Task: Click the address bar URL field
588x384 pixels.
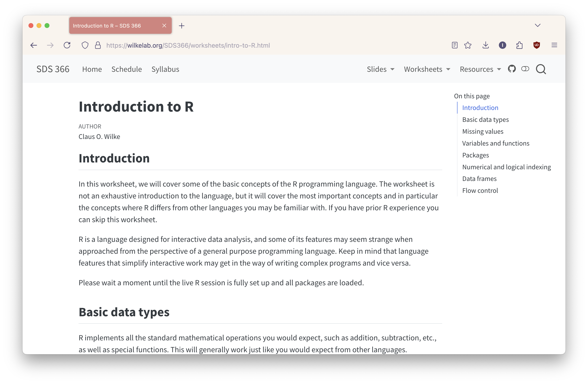Action: tap(272, 45)
